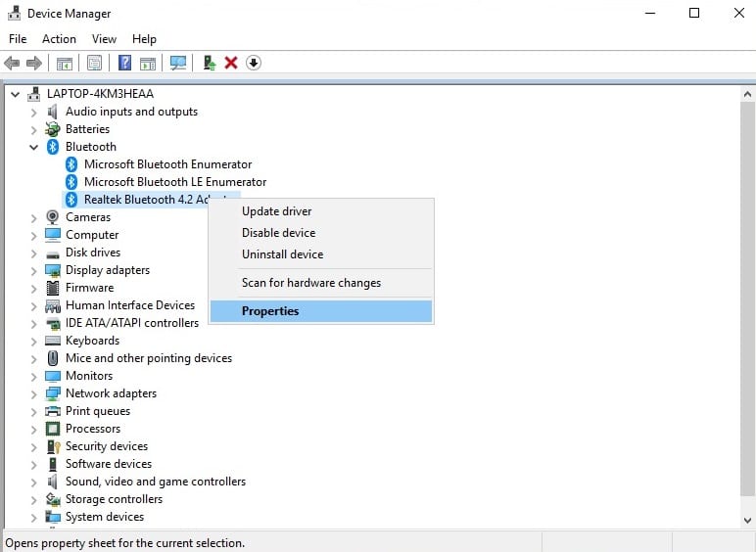Choose Properties from the context menu
This screenshot has height=552, width=756.
tap(270, 311)
